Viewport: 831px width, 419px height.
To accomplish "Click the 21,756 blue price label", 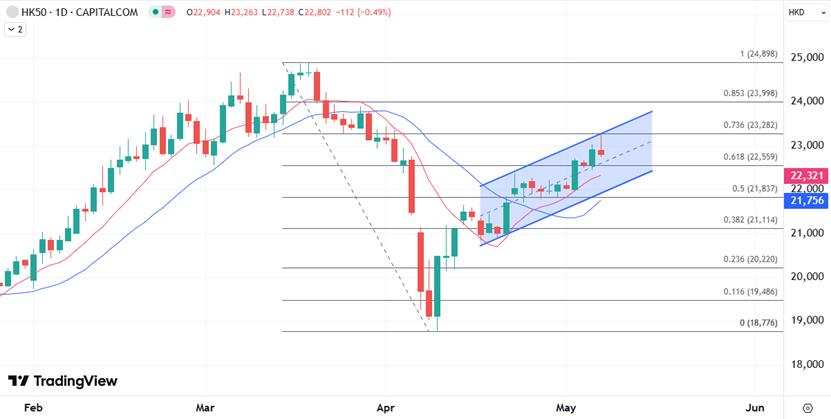I will [x=806, y=200].
